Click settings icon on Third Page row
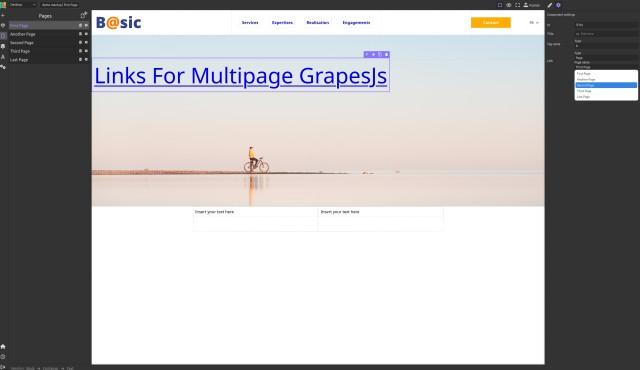 click(80, 51)
